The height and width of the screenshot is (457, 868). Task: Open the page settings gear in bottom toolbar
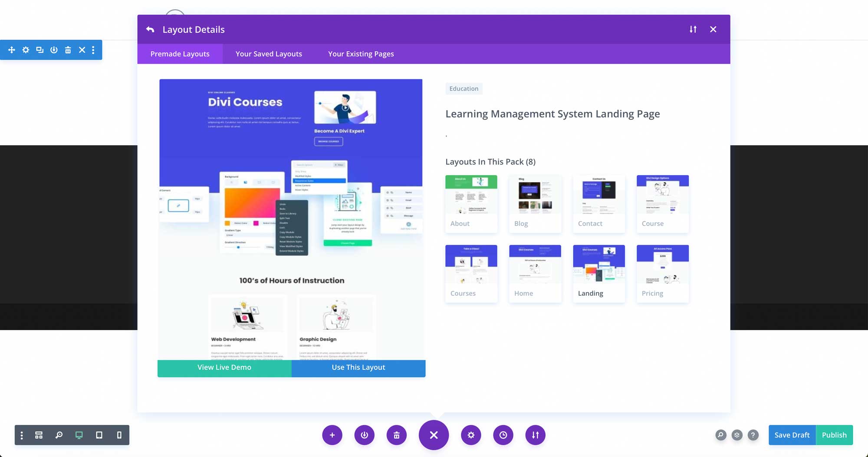471,435
